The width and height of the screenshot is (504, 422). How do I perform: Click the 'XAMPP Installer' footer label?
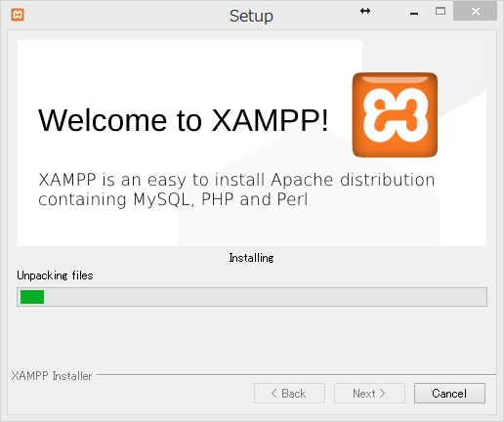pos(52,376)
